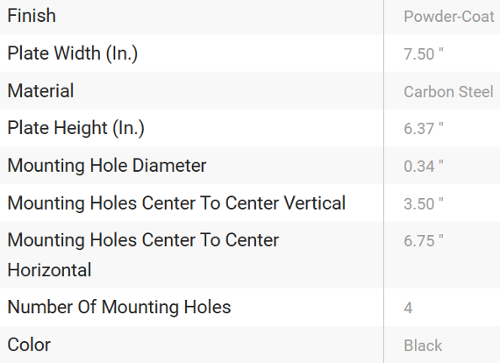Screen dimensions: 500x363
Task: Click the vertical column divider line
Action: click(x=383, y=181)
